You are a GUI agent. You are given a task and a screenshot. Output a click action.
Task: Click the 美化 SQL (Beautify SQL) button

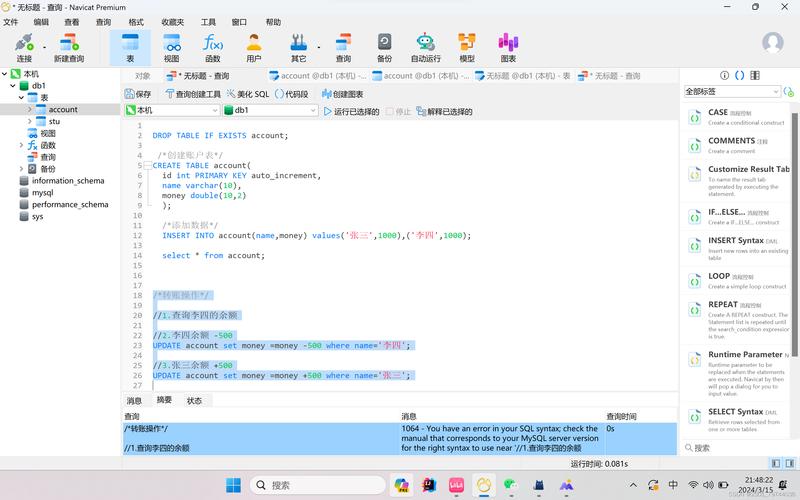[248, 94]
